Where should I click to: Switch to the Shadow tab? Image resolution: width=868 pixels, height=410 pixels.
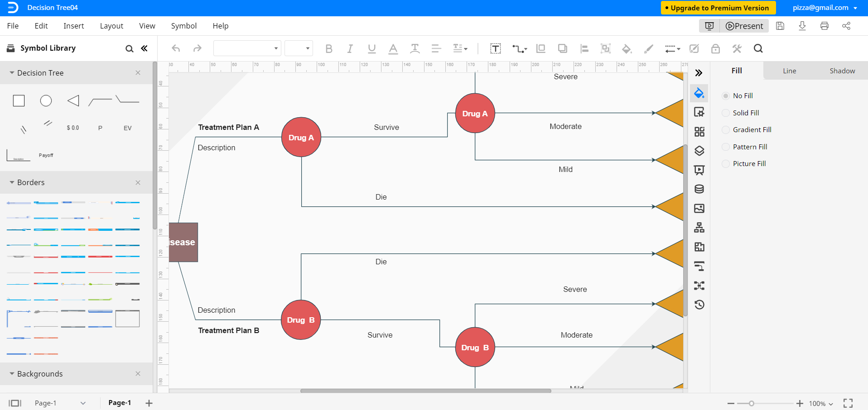(842, 71)
